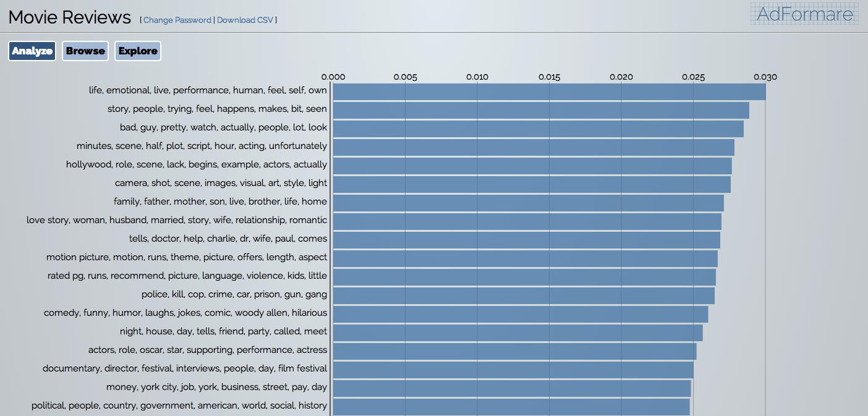The width and height of the screenshot is (868, 416).
Task: Click the 0.030 axis tick label
Action: point(765,77)
